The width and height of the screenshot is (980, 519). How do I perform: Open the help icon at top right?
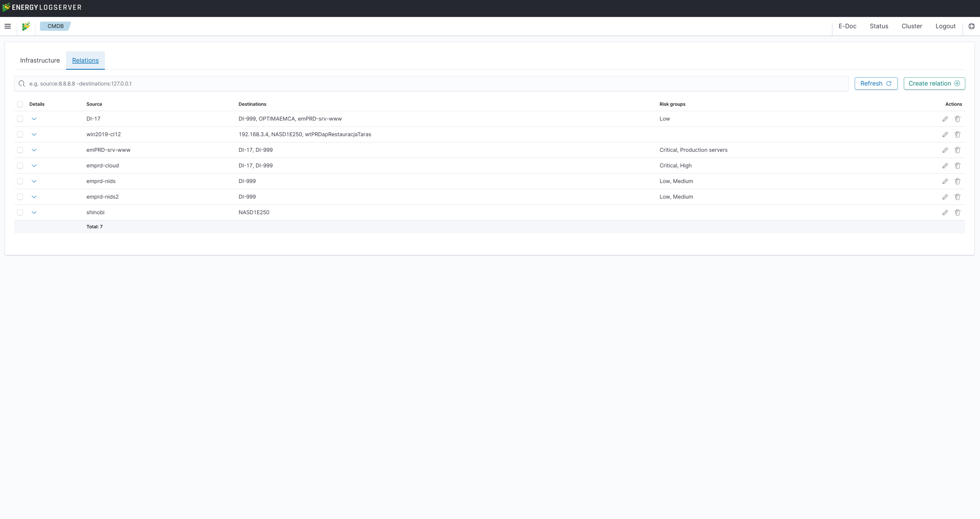point(972,26)
